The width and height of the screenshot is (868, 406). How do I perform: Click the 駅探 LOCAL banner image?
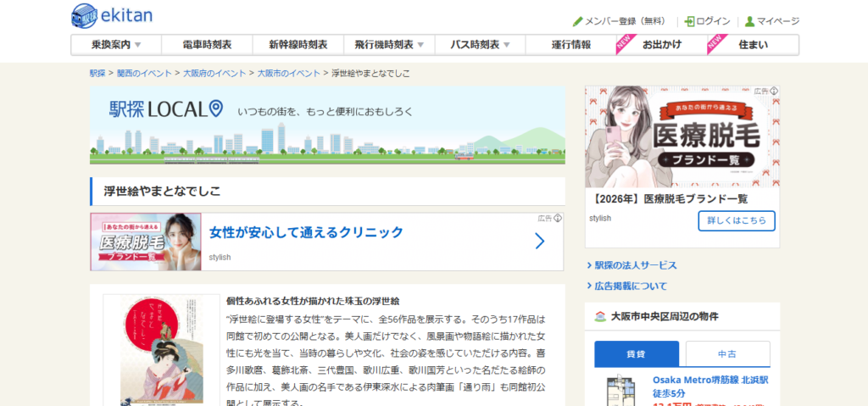coord(327,125)
